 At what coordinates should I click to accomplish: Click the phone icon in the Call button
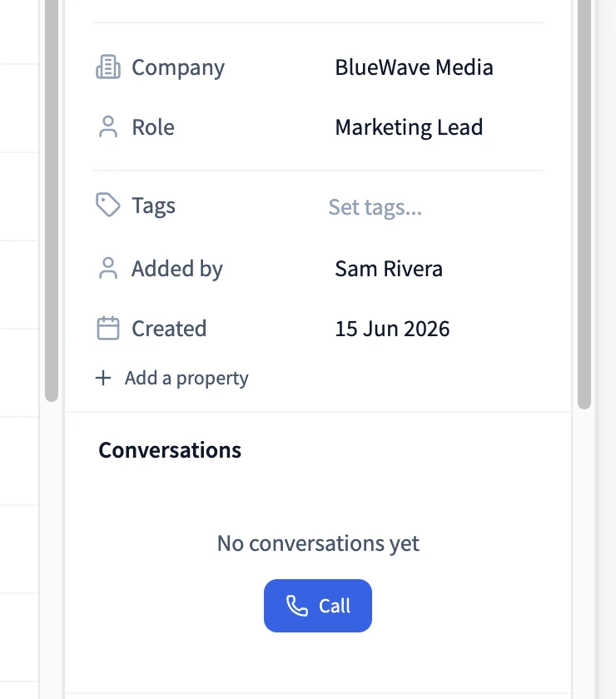tap(297, 606)
